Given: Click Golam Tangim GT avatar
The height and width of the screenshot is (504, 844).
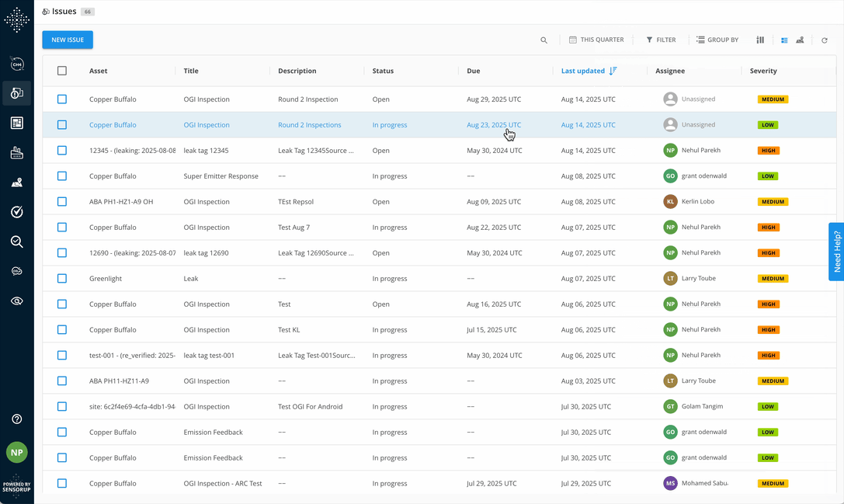Looking at the screenshot, I should point(670,406).
